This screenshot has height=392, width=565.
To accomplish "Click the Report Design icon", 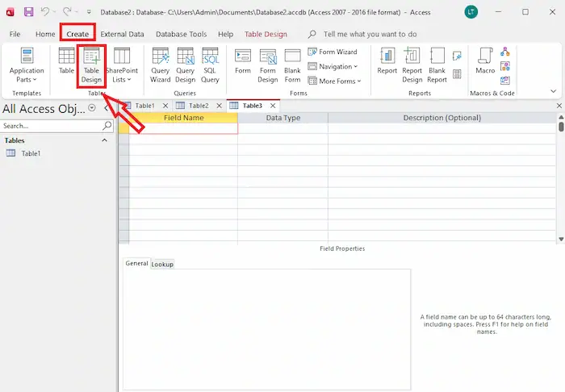I will coord(412,65).
